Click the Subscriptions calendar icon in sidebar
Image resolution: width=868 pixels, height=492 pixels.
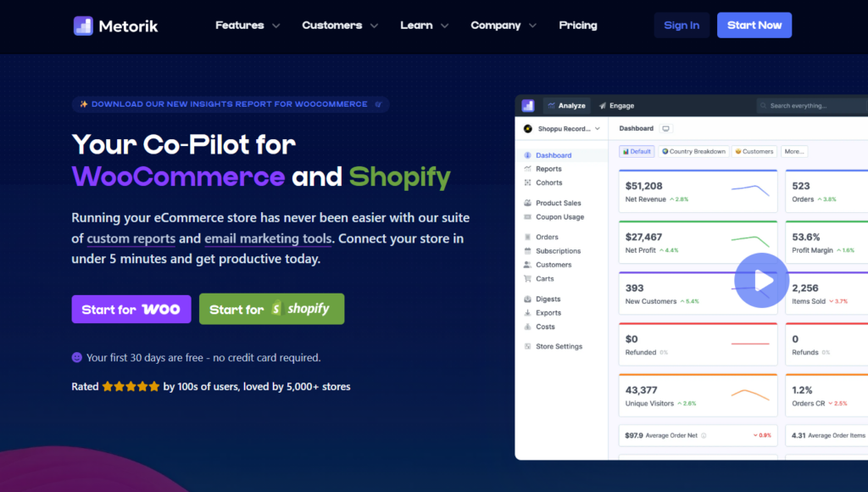point(527,251)
